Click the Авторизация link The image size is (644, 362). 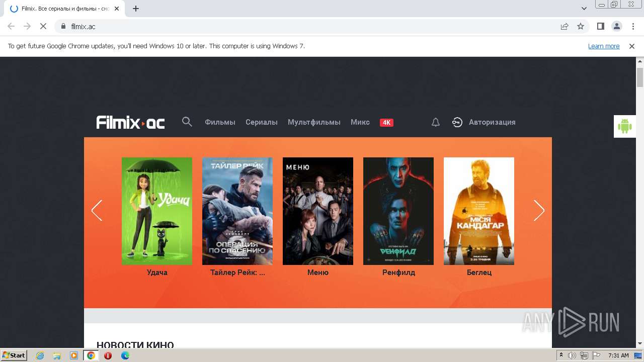[492, 122]
